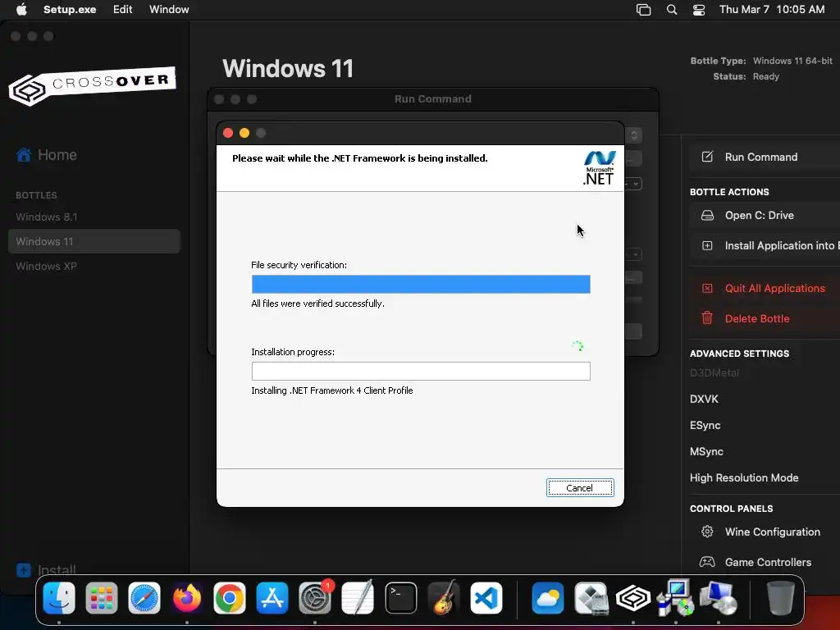
Task: Click the CrossOver logo
Action: [92, 85]
